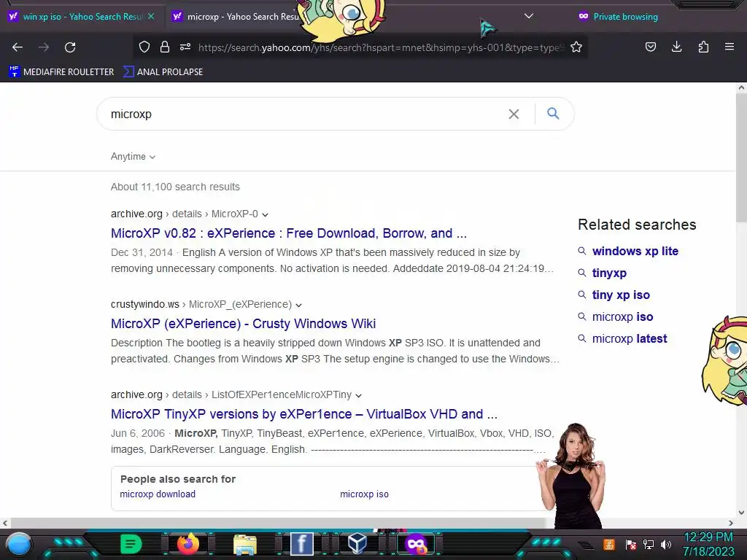Expand options for ListOfEXPer1enceMicroXPTiny result

pos(358,395)
